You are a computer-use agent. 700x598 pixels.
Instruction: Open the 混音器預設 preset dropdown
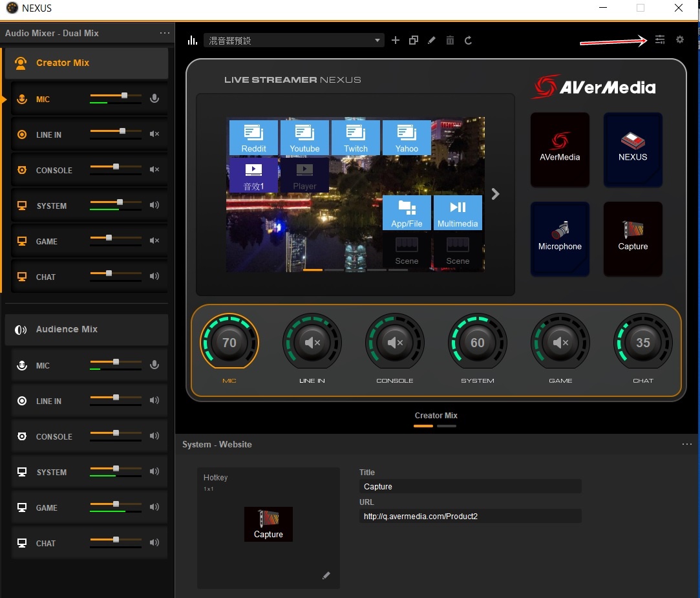tap(293, 41)
